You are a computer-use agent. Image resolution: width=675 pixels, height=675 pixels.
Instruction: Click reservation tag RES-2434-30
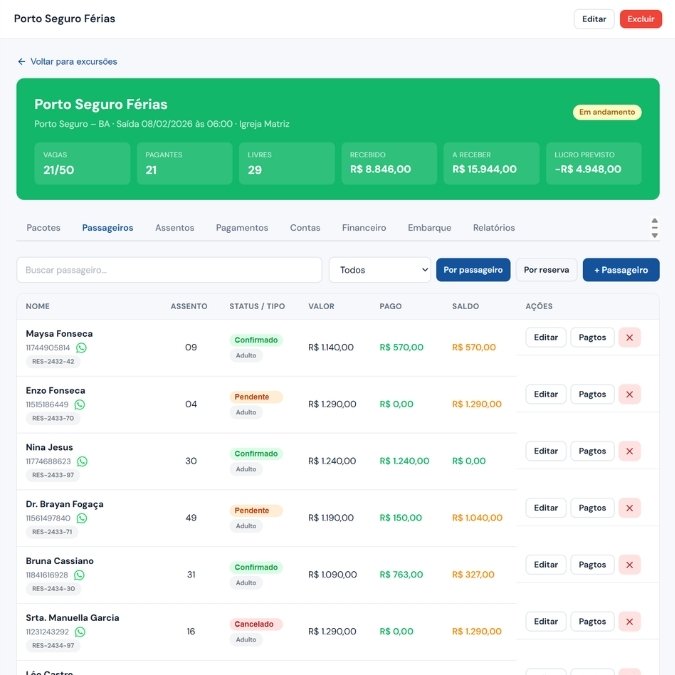(53, 589)
